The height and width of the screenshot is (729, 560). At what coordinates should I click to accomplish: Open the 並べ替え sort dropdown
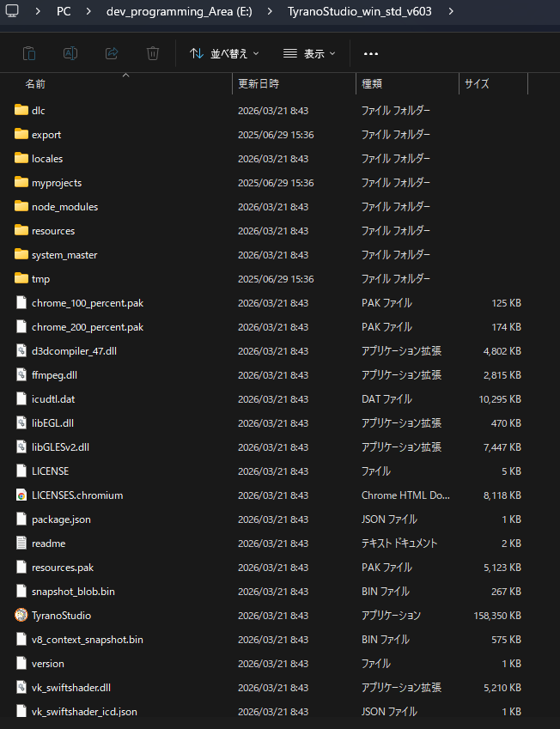pos(224,53)
